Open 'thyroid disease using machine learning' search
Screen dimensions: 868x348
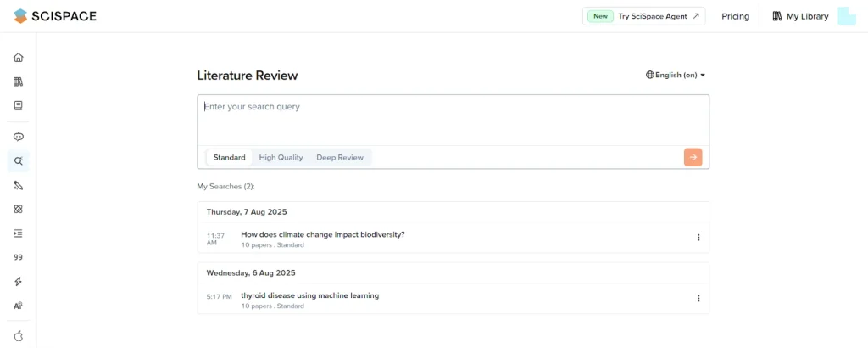[x=310, y=295]
